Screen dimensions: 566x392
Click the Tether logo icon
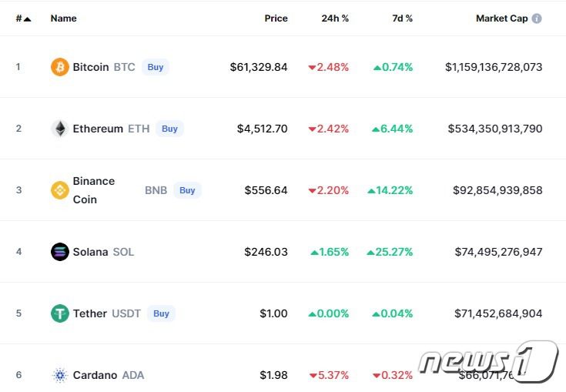pyautogui.click(x=59, y=313)
